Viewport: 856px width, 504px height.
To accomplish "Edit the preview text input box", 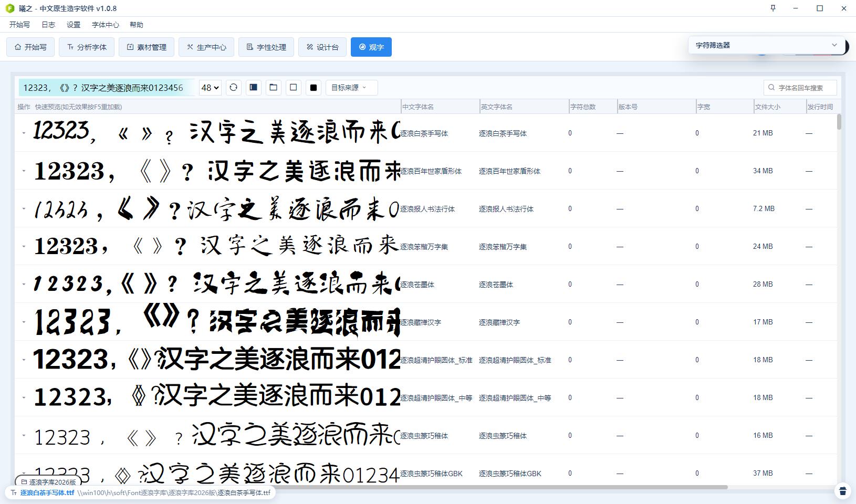I will (107, 88).
